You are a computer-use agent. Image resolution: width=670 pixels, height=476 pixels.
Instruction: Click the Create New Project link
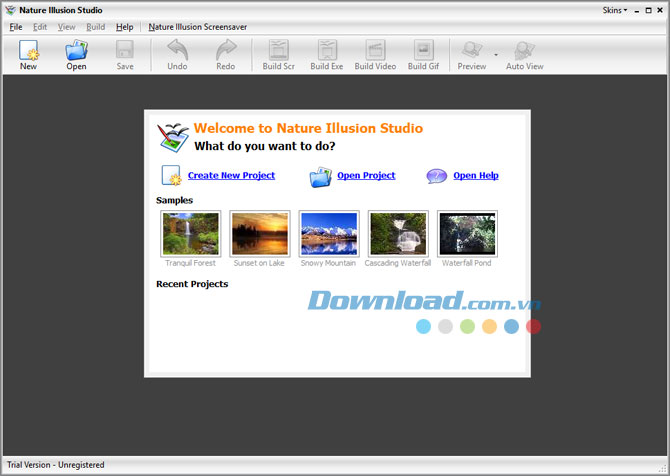[x=231, y=176]
